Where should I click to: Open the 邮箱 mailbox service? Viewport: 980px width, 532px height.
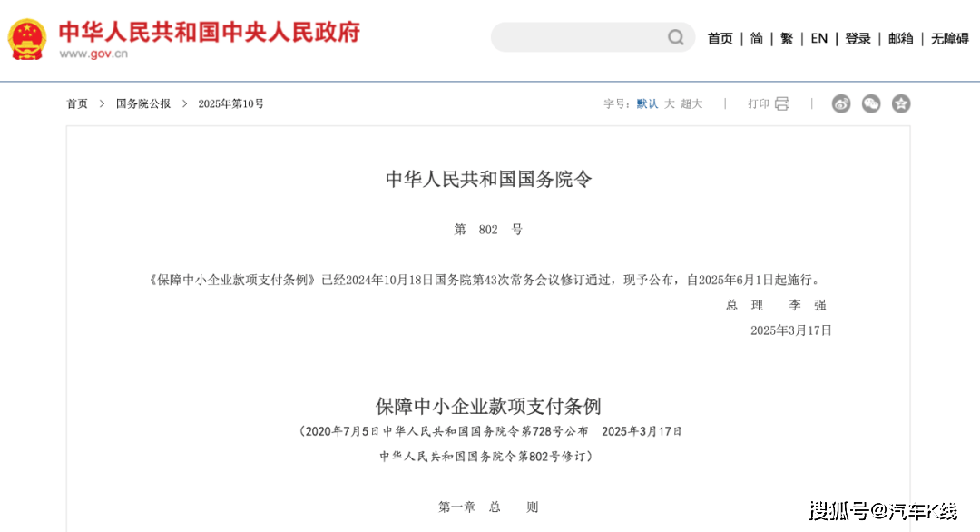point(900,38)
